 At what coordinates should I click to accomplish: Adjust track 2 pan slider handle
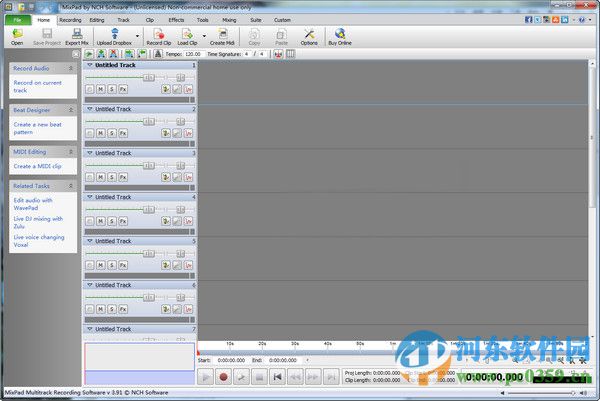tap(181, 122)
